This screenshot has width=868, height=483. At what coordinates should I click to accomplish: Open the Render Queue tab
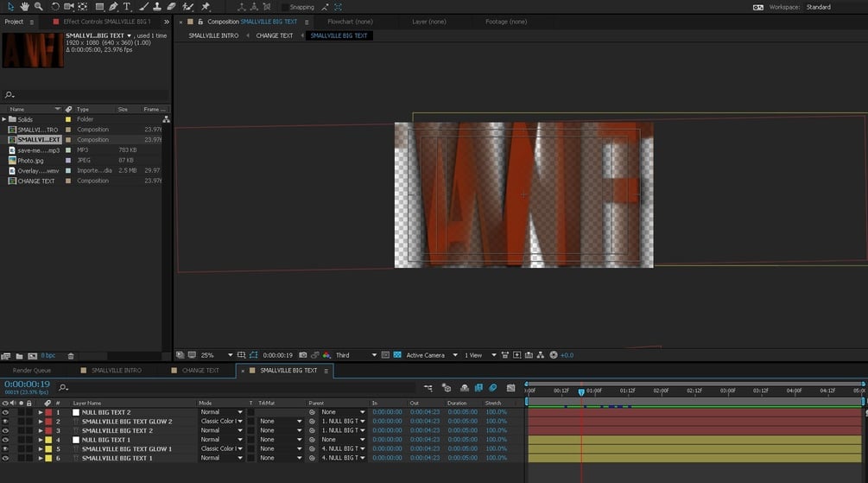click(x=32, y=370)
